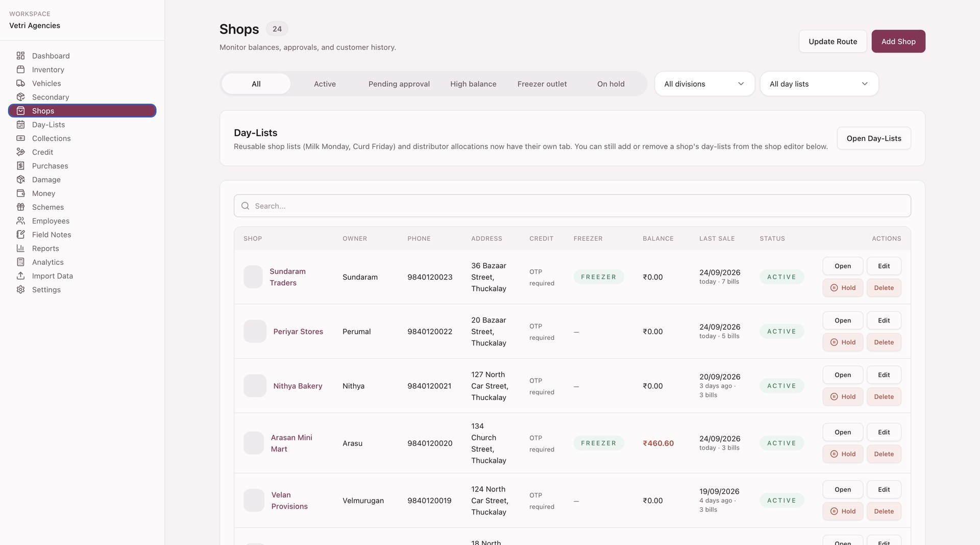Click the Collections cash icon

(x=20, y=138)
